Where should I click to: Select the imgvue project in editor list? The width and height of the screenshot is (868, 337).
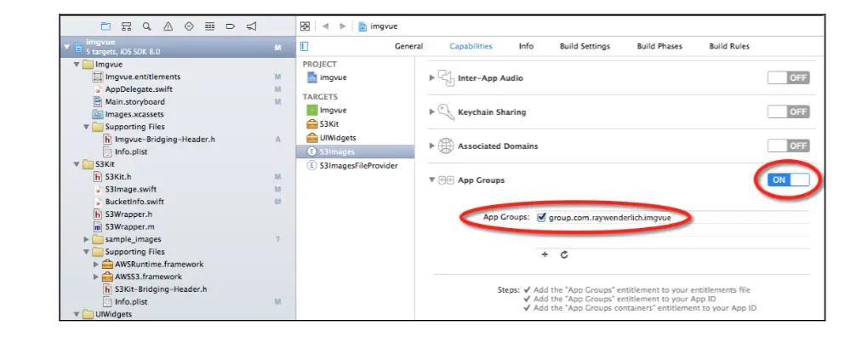click(x=327, y=77)
